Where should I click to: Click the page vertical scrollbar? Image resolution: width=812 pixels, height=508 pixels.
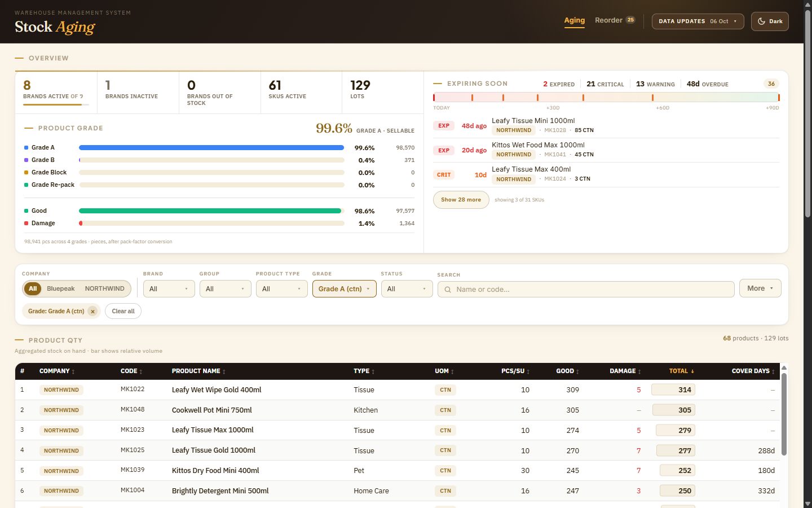807,113
